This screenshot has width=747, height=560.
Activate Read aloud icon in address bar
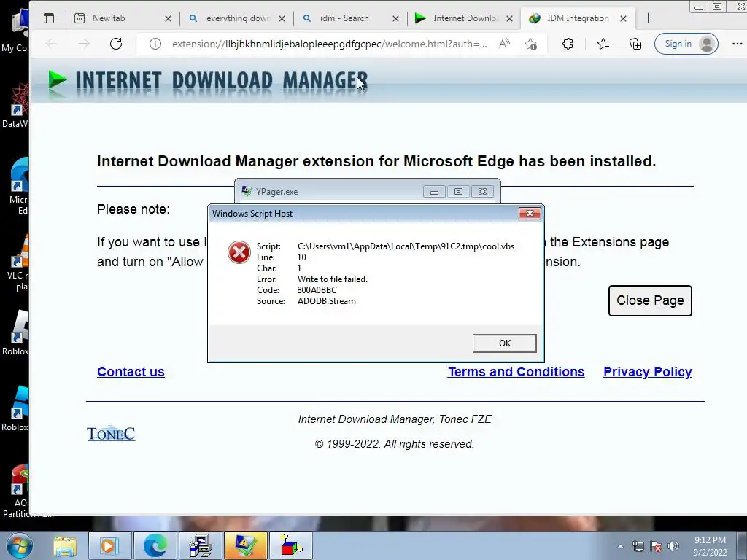point(504,44)
